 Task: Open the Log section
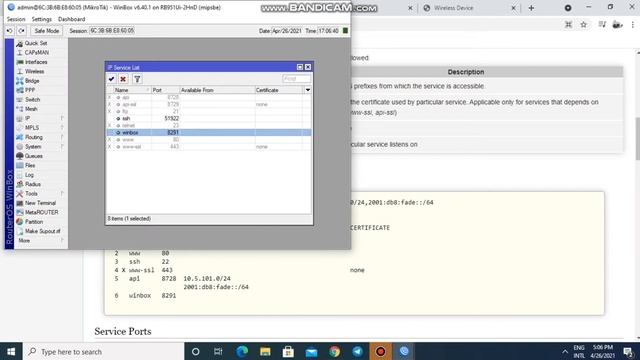click(x=29, y=175)
